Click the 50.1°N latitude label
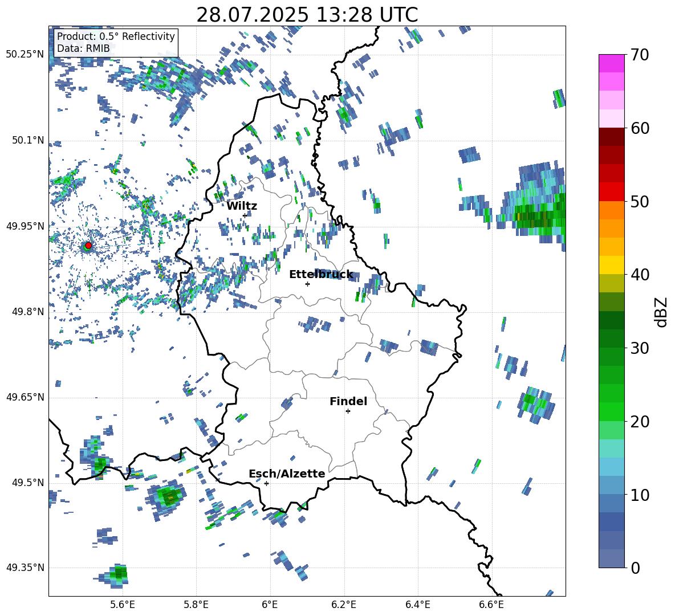Screen dimensions: 675x616 27,140
